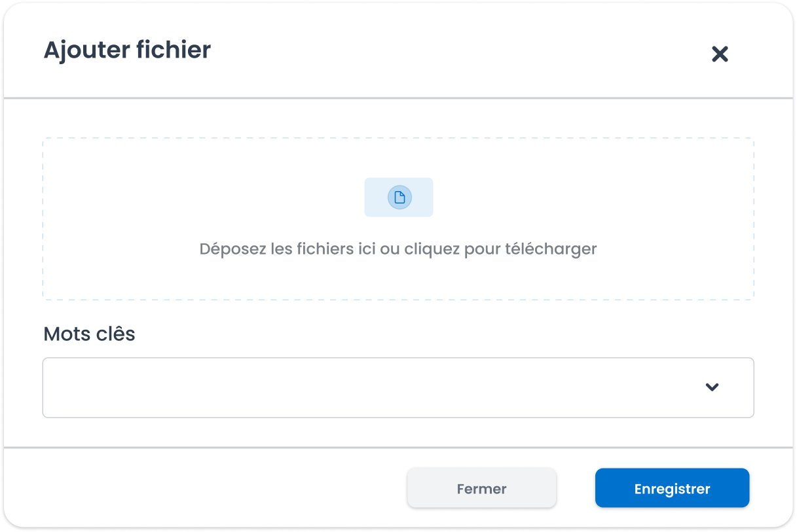
Task: Dismiss dialog using the top-right cross icon
Action: point(720,54)
